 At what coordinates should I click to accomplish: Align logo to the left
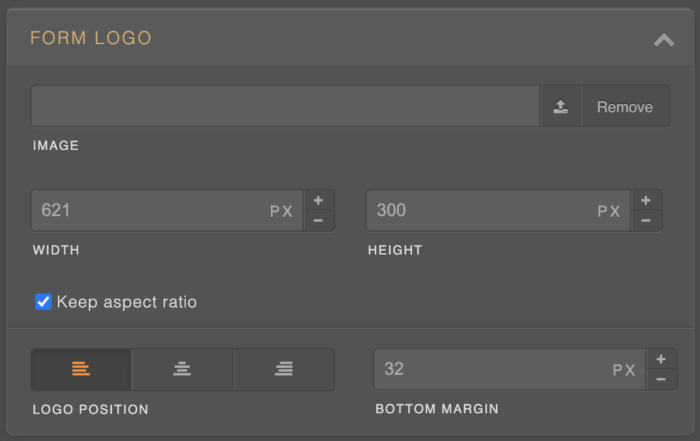[x=81, y=369]
